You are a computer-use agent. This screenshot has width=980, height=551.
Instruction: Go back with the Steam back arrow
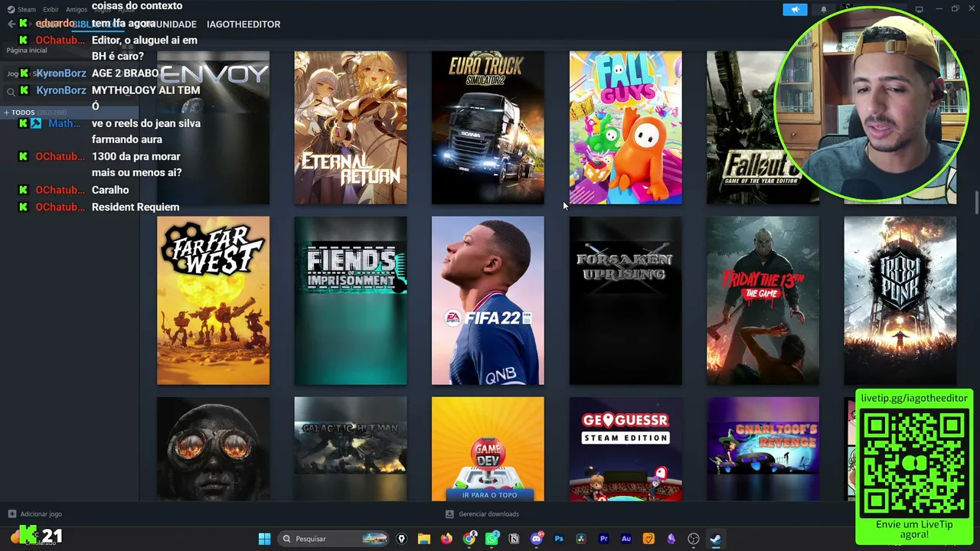coord(11,24)
